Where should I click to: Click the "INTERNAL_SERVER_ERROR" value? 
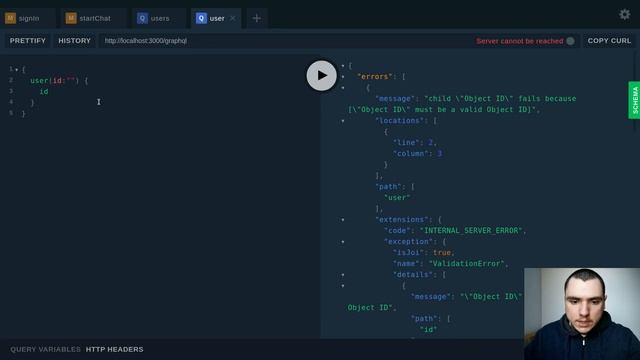pyautogui.click(x=471, y=231)
